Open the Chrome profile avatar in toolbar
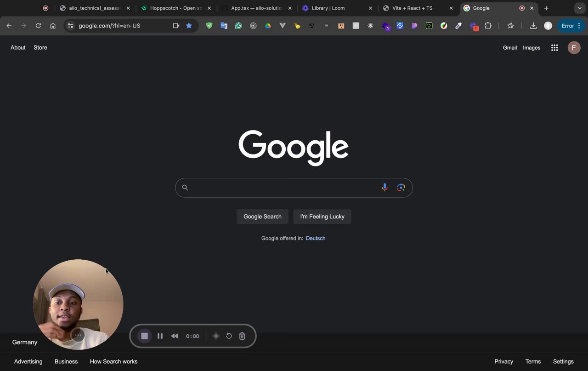This screenshot has height=371, width=588. 548,26
